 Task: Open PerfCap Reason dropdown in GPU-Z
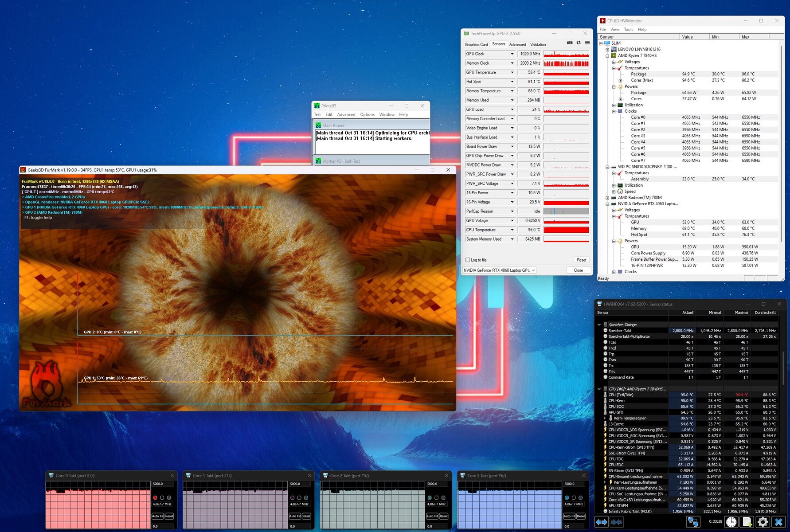pyautogui.click(x=512, y=211)
